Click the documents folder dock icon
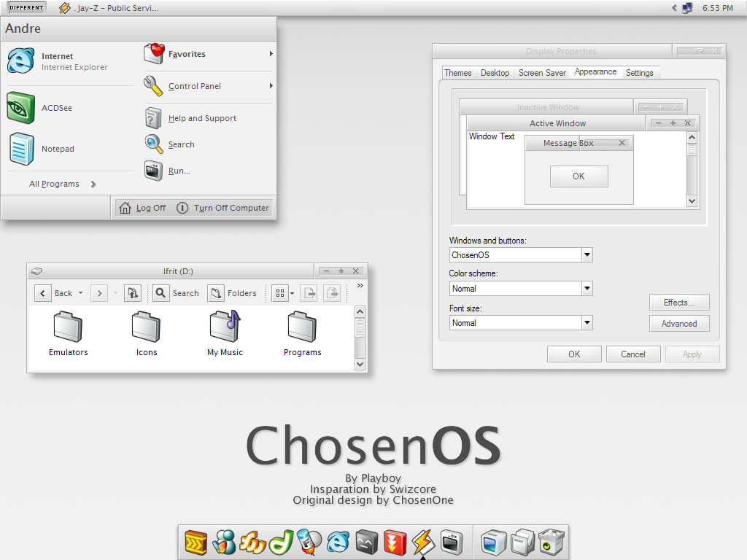 click(x=522, y=542)
